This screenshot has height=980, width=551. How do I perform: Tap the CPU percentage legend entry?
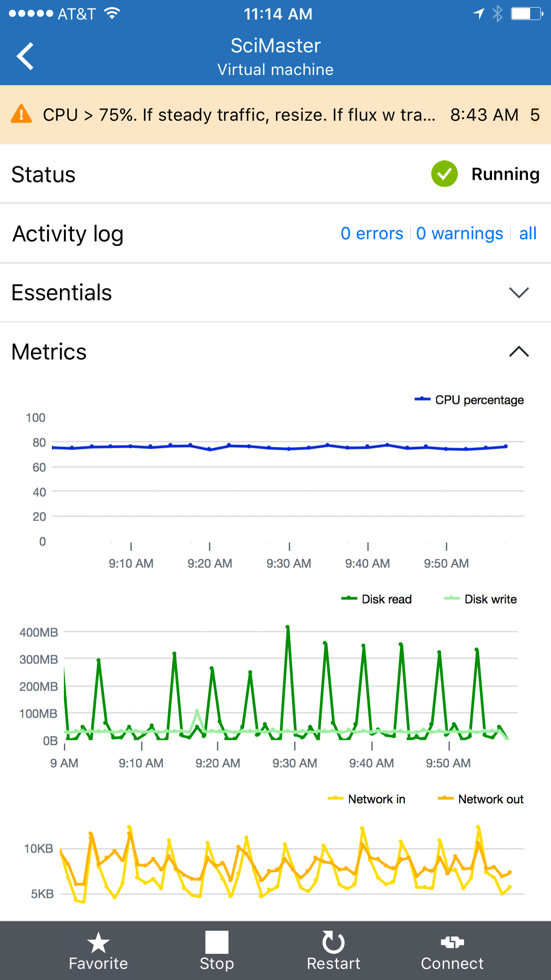point(469,400)
